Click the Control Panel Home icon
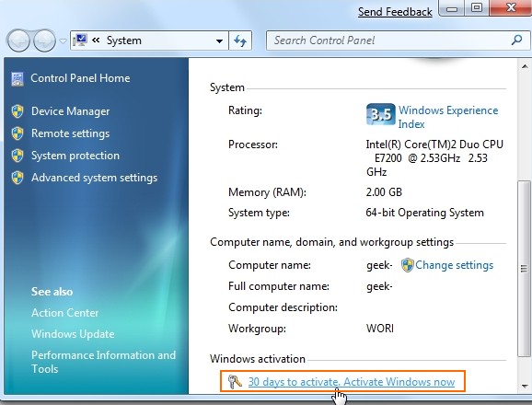This screenshot has height=405, width=532. 17,78
